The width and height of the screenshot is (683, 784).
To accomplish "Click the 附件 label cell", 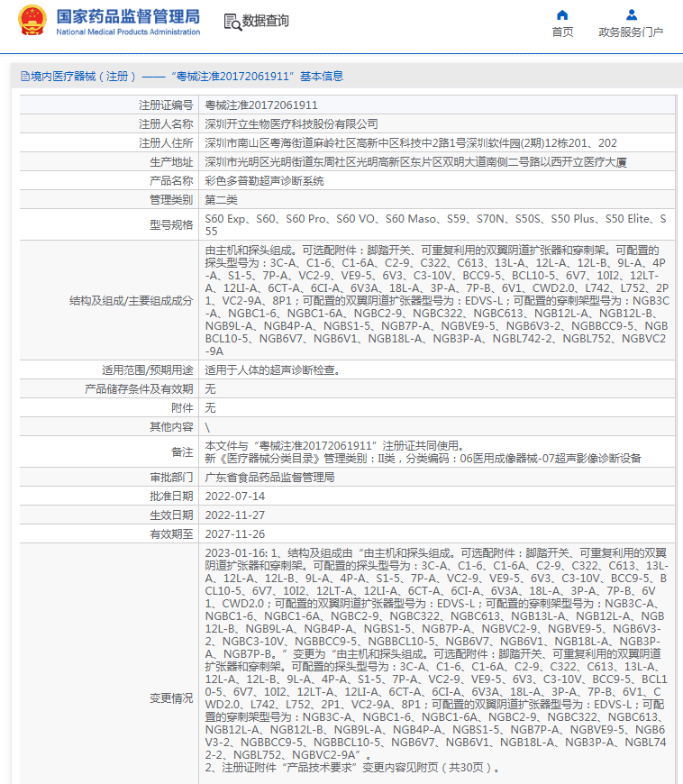I will pyautogui.click(x=109, y=408).
